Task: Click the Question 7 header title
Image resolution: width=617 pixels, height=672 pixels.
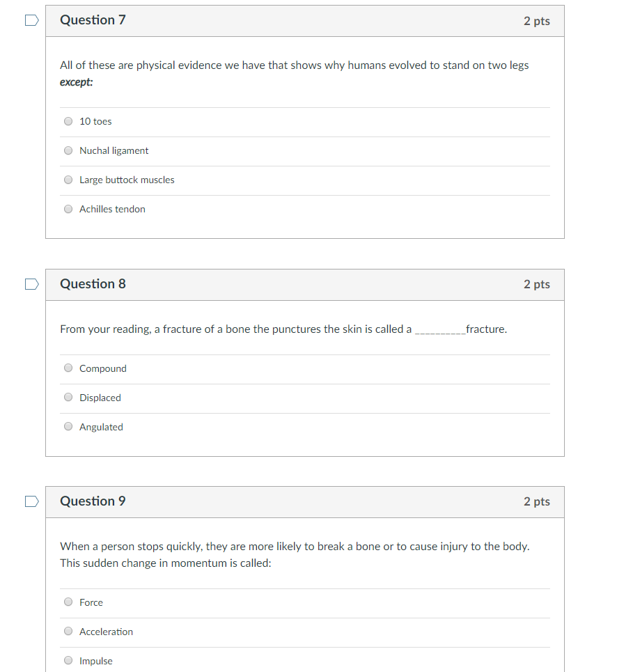Action: (93, 20)
